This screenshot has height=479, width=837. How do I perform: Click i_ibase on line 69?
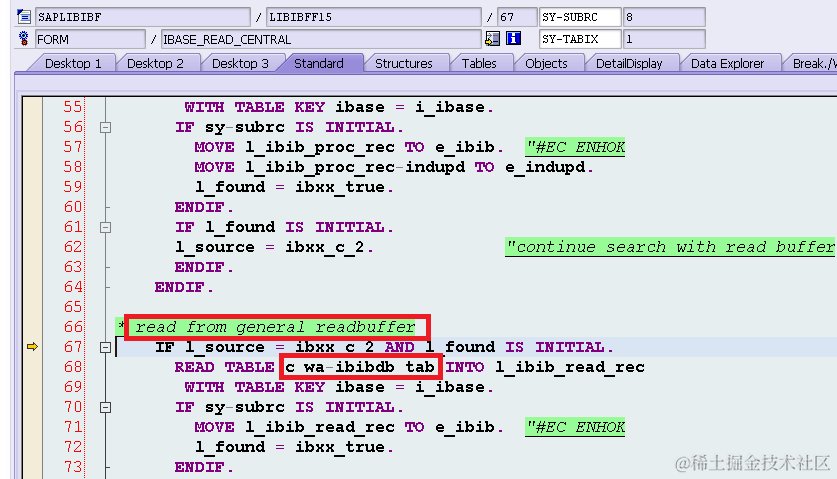coord(450,387)
